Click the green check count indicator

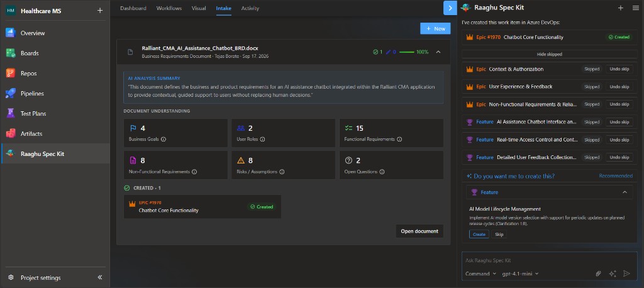377,52
